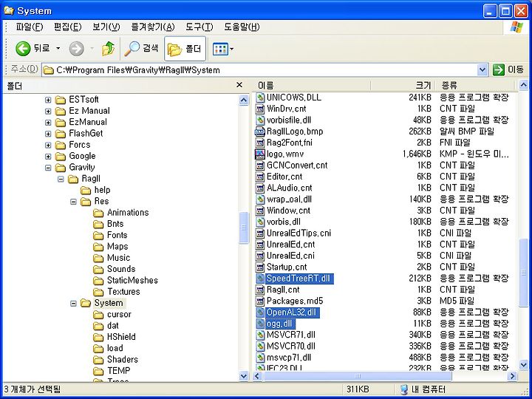Open the 도구(T) menu
Screen dimensions: 532x399
pos(199,27)
